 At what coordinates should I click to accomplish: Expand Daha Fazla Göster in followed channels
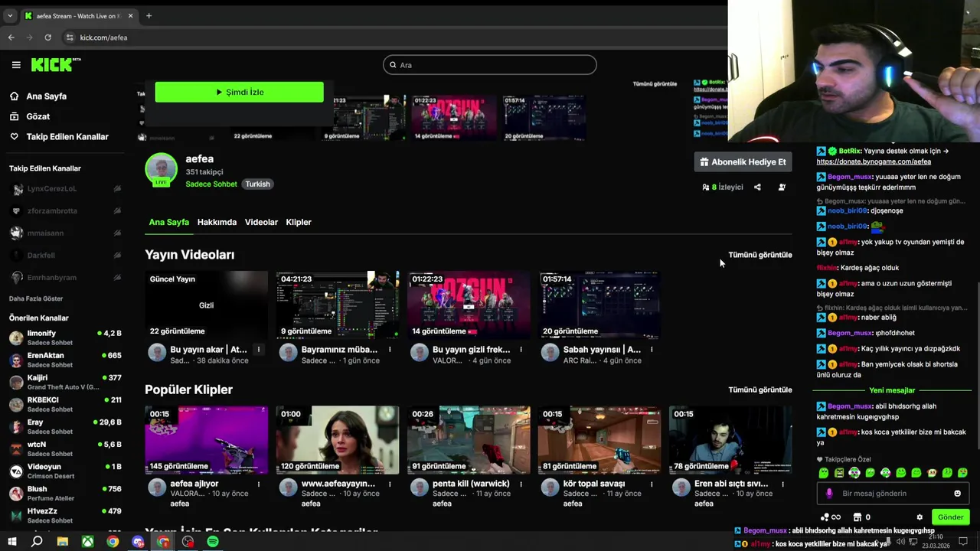36,298
